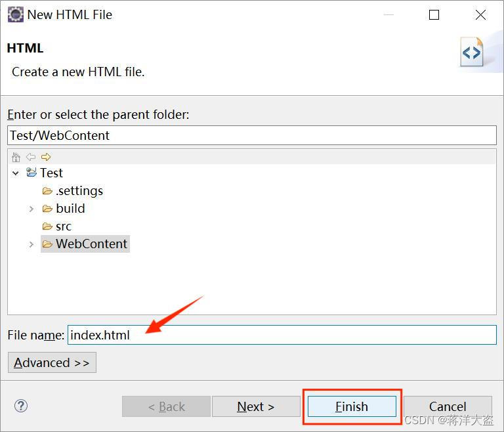Click the src folder icon
Screen dimensions: 504x432
click(x=47, y=227)
